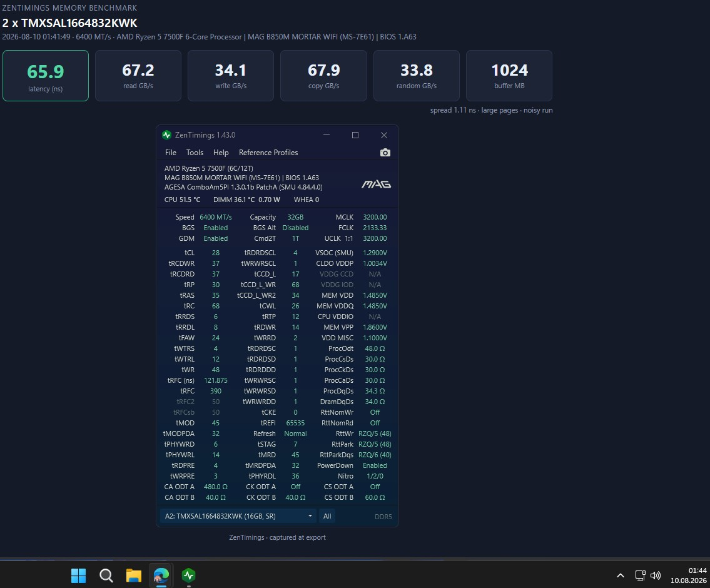This screenshot has width=710, height=588.
Task: Click the WHEA 0 reading
Action: click(x=307, y=200)
